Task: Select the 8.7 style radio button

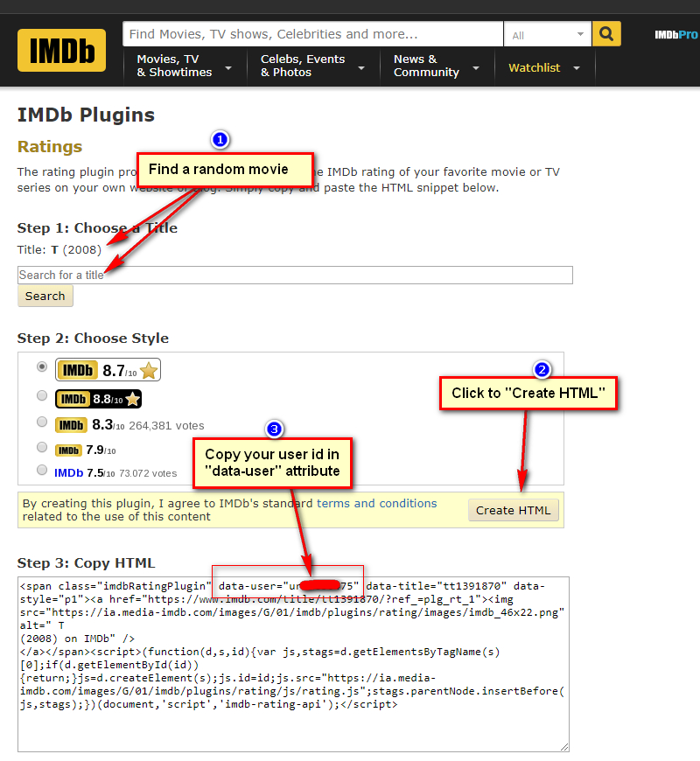Action: click(x=42, y=367)
